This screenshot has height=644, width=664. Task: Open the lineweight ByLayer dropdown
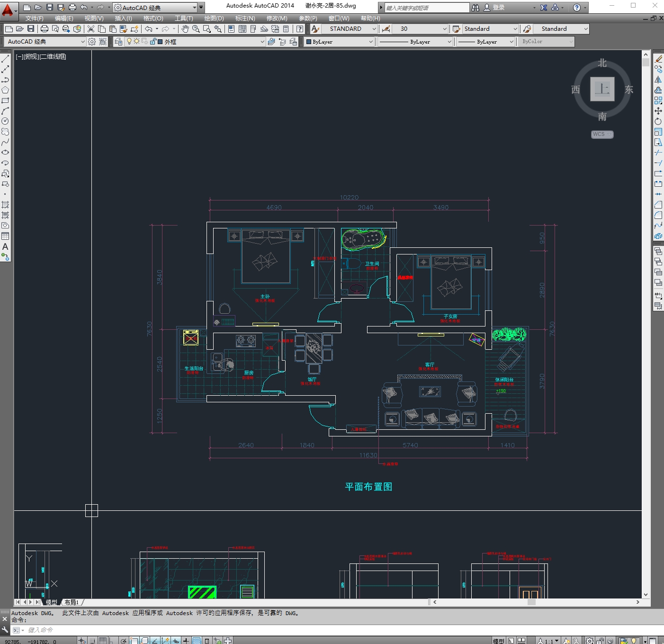[x=511, y=42]
